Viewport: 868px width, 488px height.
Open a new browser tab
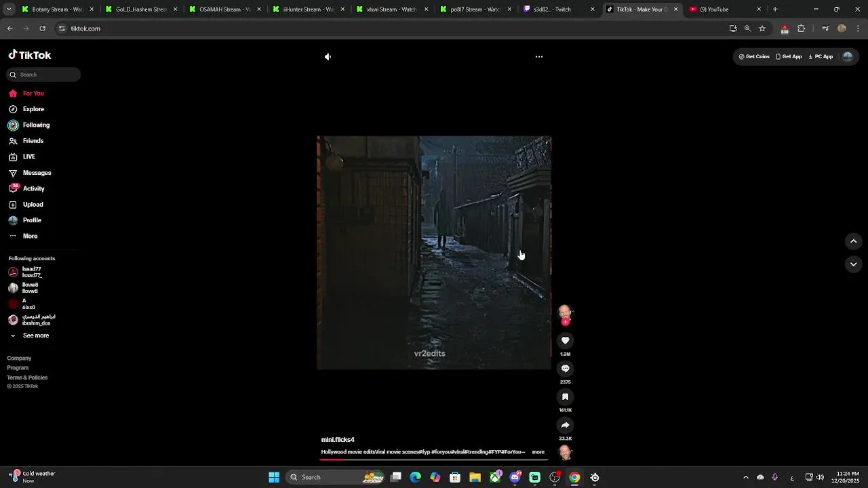(x=775, y=9)
